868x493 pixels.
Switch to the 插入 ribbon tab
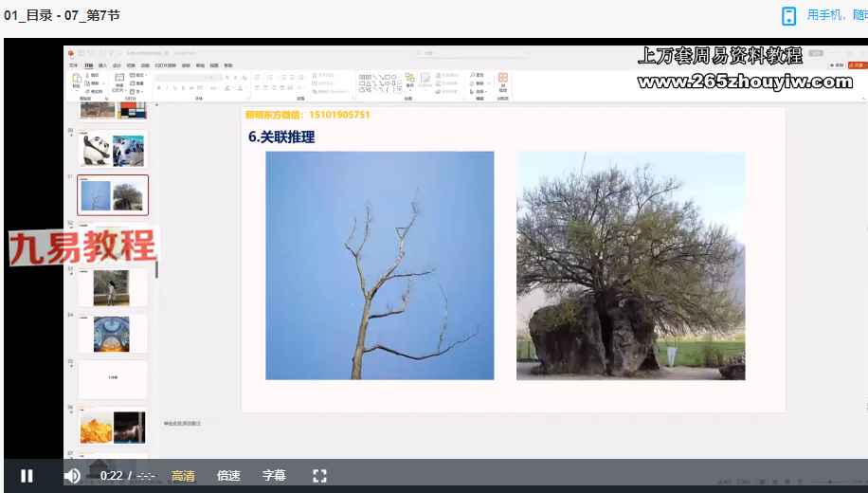pos(102,65)
